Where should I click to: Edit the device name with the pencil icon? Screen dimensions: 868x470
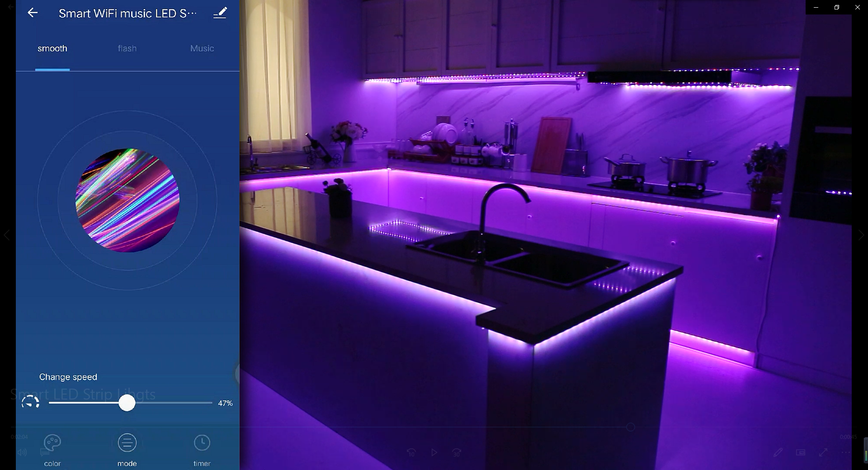(x=220, y=13)
